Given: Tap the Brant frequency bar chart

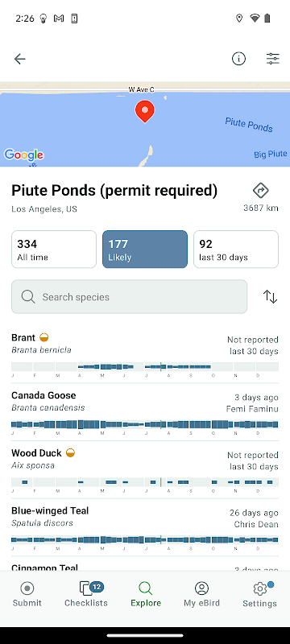Looking at the screenshot, I should 145,367.
